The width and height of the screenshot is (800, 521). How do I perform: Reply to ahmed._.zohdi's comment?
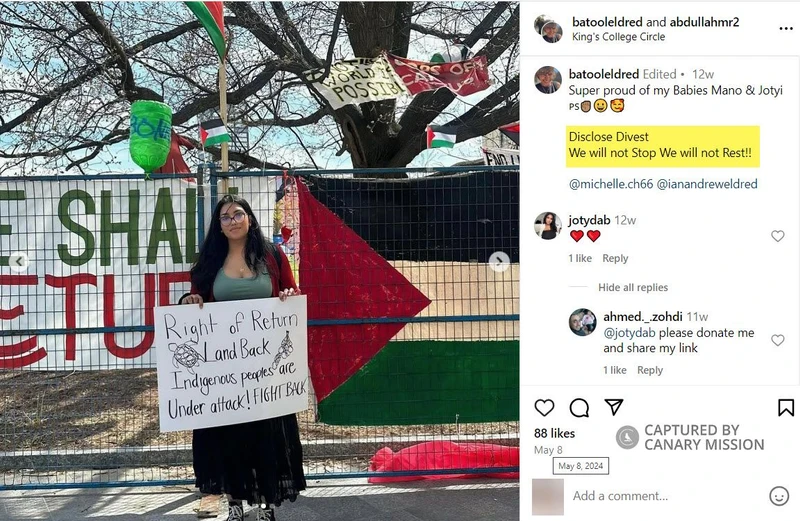pyautogui.click(x=649, y=370)
